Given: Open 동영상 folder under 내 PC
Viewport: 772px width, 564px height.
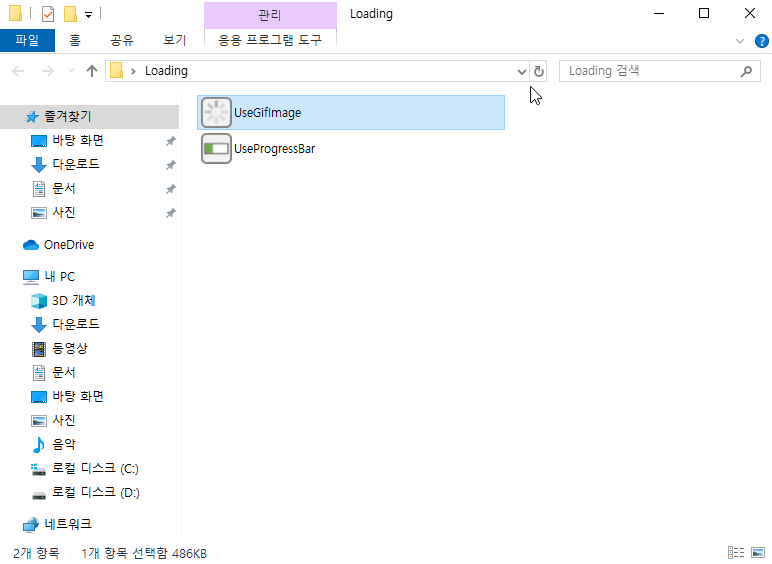Looking at the screenshot, I should (x=70, y=348).
